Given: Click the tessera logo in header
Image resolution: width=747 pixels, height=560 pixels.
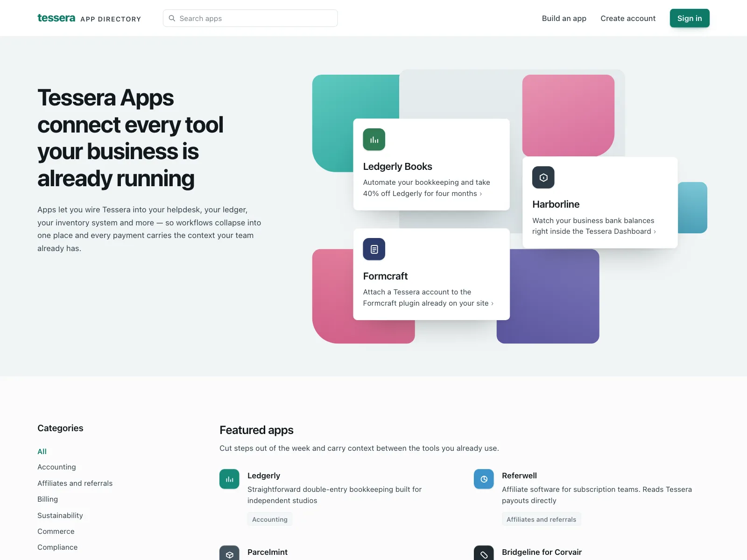Looking at the screenshot, I should 56,18.
